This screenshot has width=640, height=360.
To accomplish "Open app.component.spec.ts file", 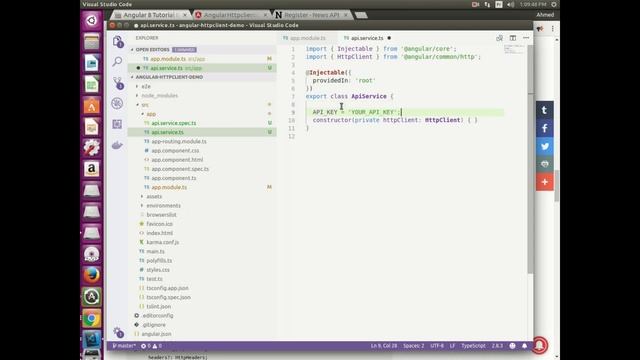I will [x=180, y=169].
